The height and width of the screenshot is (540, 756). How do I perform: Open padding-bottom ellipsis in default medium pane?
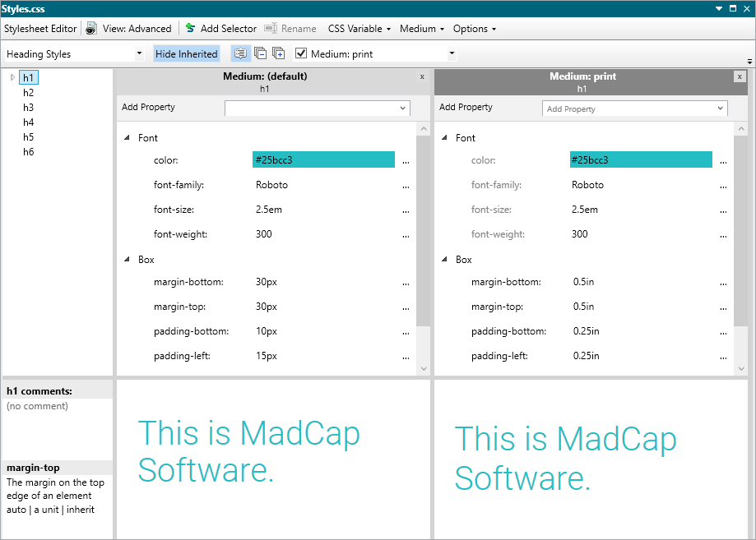pyautogui.click(x=406, y=332)
